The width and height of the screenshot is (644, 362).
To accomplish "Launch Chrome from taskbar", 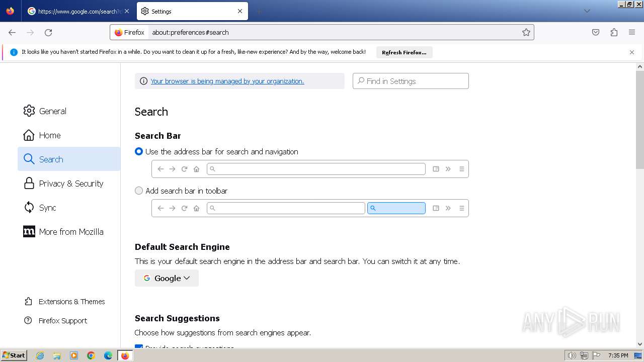I will coord(91,355).
